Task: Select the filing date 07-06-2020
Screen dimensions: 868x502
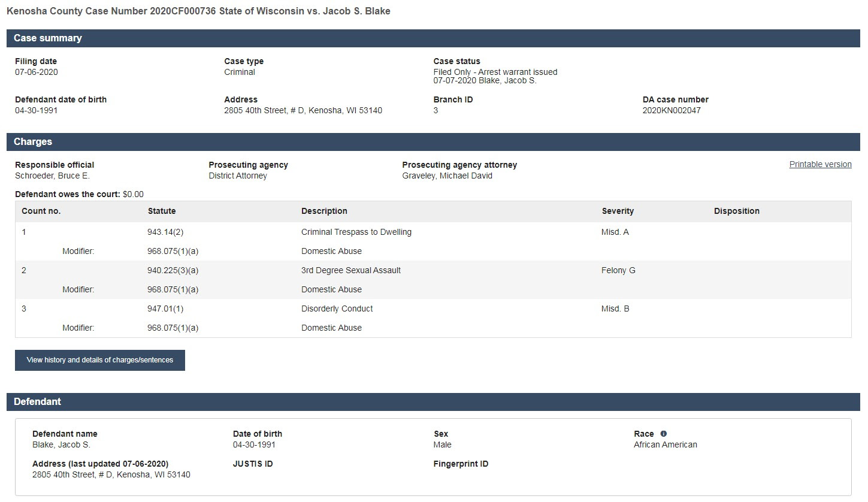Action: click(x=37, y=72)
